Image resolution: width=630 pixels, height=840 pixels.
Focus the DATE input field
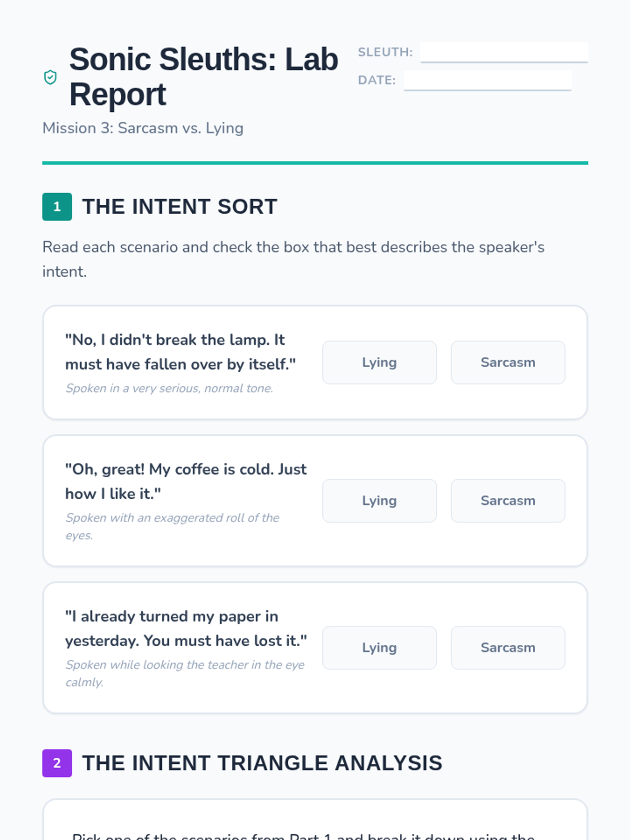click(x=487, y=80)
